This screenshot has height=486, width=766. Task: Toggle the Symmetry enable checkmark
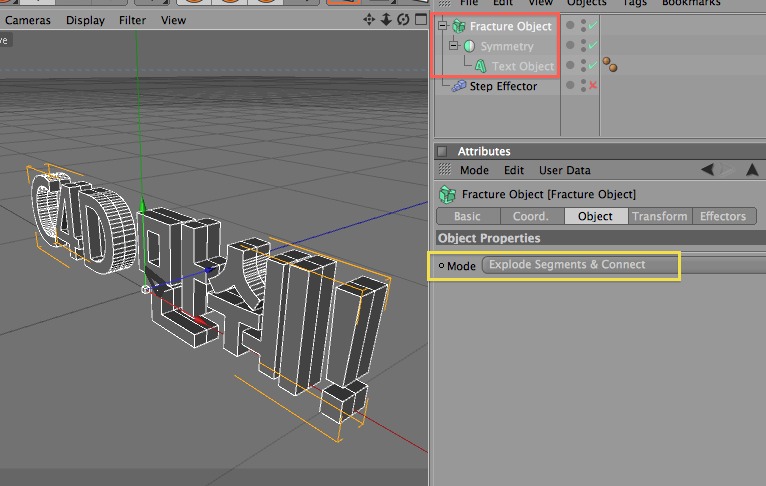tap(593, 45)
